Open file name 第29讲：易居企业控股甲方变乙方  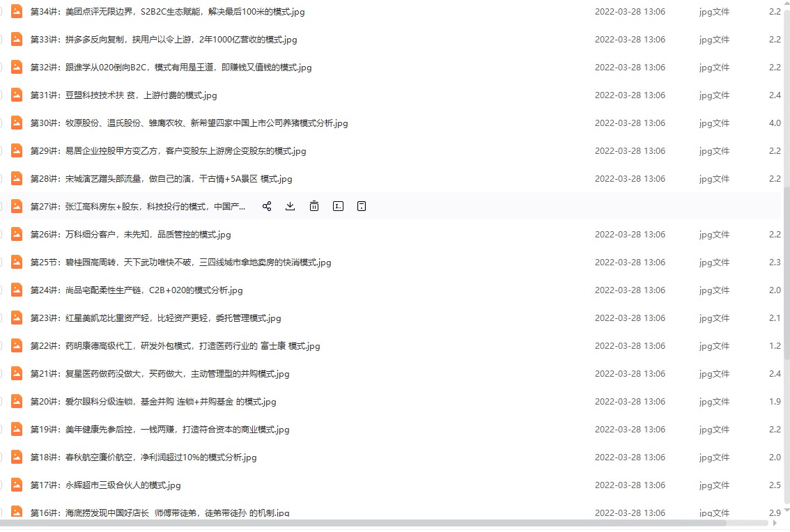[169, 150]
